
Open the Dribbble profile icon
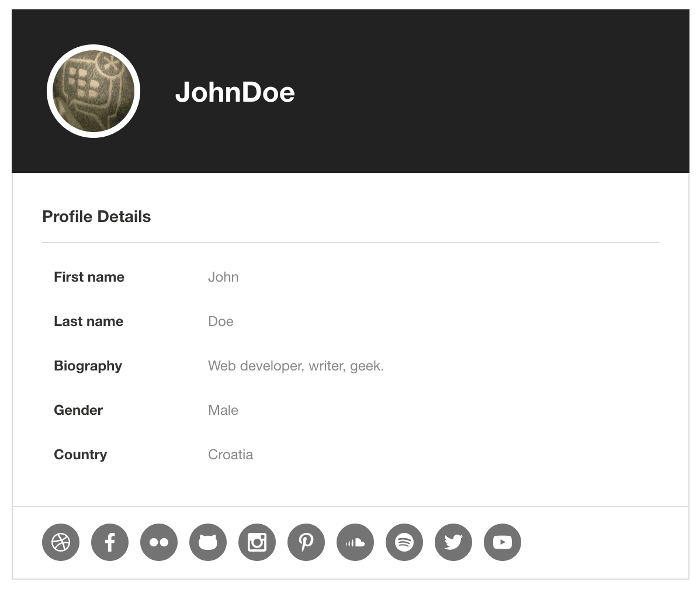click(61, 542)
